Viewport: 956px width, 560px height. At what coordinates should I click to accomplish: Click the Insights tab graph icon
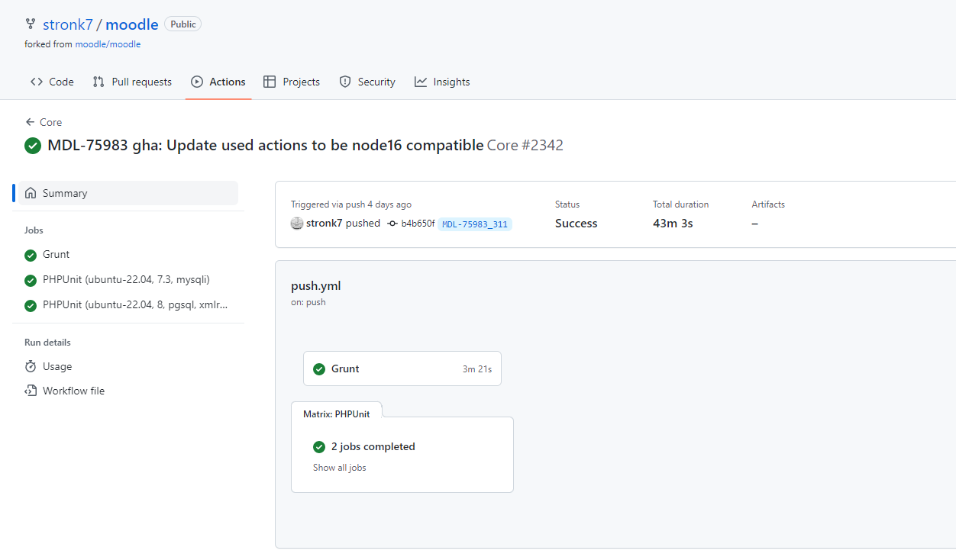(421, 82)
